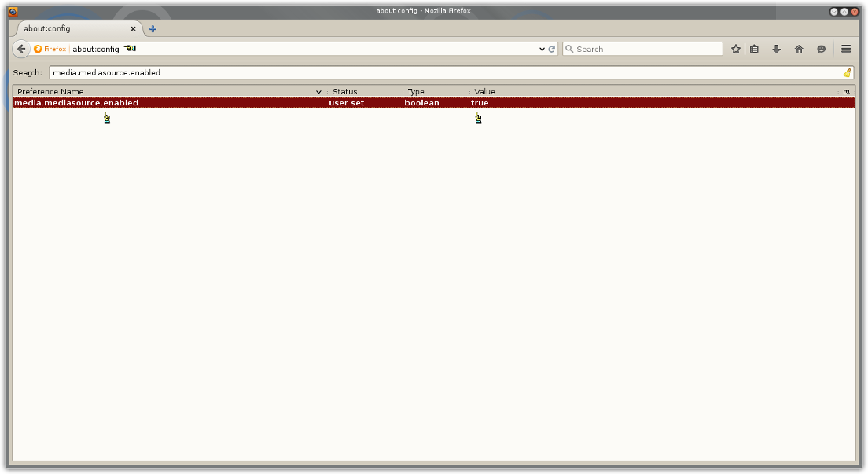Close the Firefox window

pos(855,12)
